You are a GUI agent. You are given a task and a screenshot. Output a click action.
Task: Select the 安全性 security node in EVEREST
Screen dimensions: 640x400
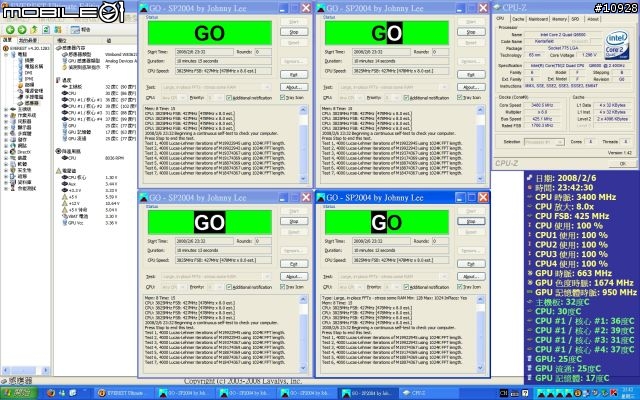click(x=21, y=170)
